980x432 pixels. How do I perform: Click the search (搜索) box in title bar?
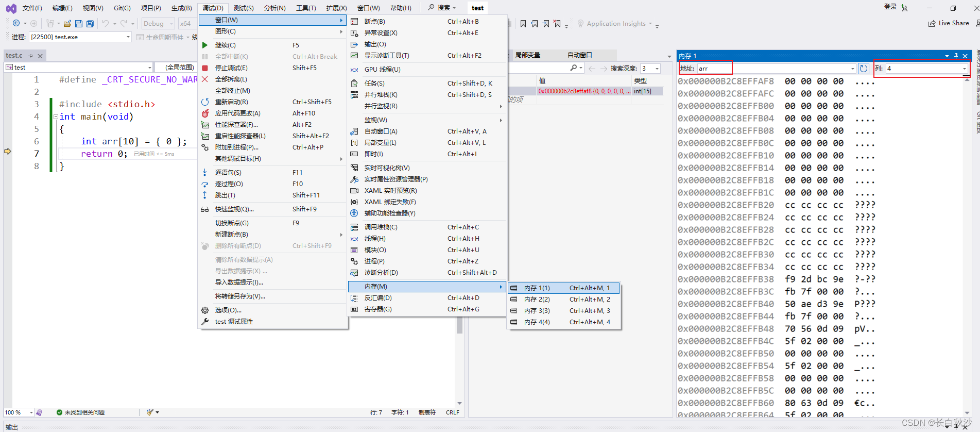pyautogui.click(x=442, y=7)
